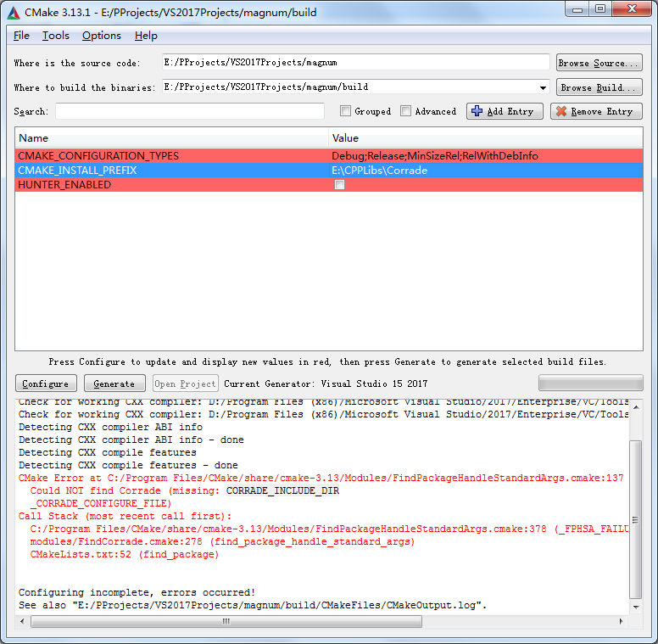Click the Debug;Release;MinSizeRel;RelWithDebInfo value cell
Image resolution: width=658 pixels, height=644 pixels.
coord(435,156)
